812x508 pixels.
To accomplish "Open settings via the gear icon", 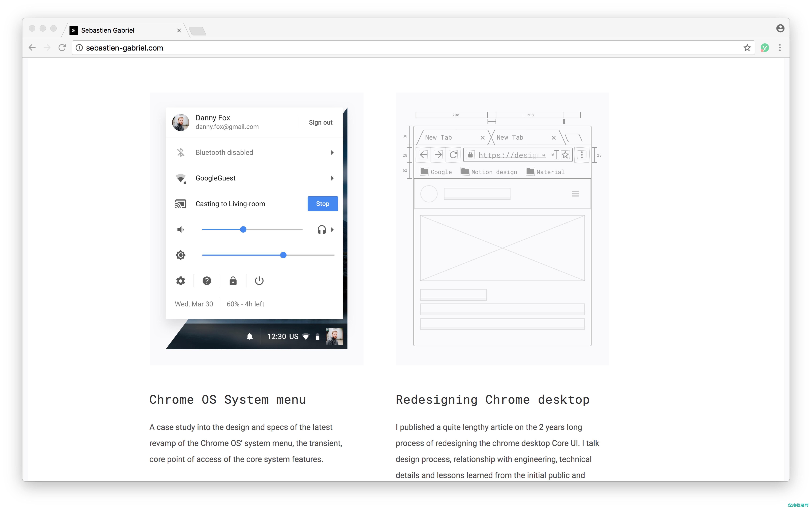I will (x=181, y=281).
